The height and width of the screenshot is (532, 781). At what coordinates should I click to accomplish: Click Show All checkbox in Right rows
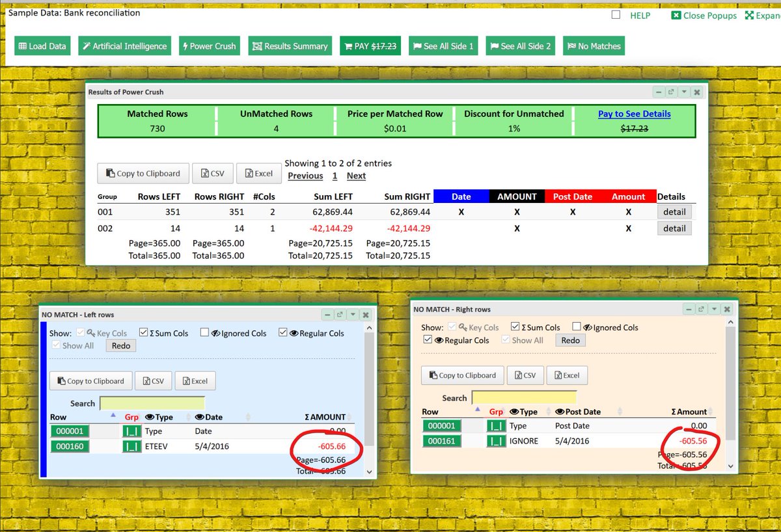point(505,339)
